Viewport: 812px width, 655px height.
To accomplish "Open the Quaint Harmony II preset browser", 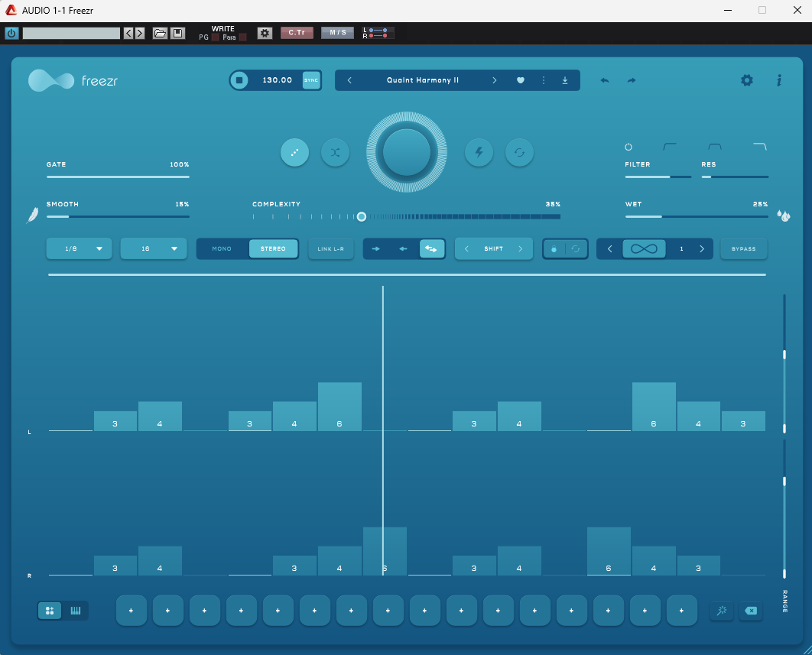I will click(423, 80).
